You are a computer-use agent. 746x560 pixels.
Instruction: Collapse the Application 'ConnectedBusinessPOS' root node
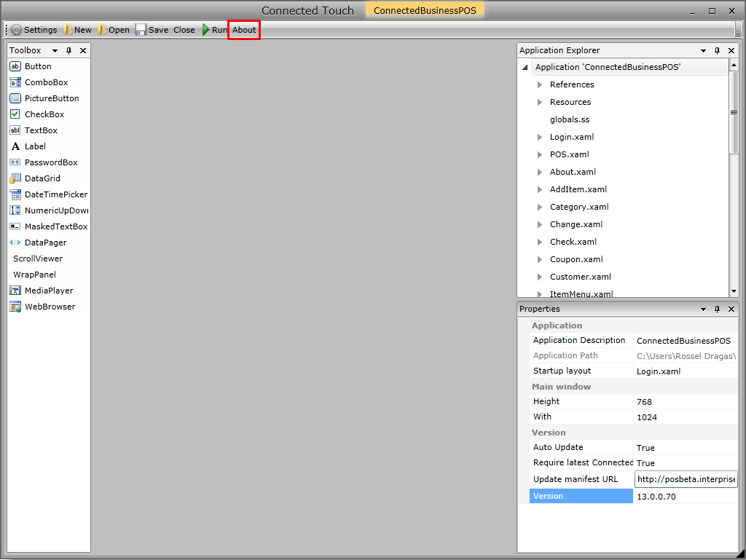click(525, 68)
